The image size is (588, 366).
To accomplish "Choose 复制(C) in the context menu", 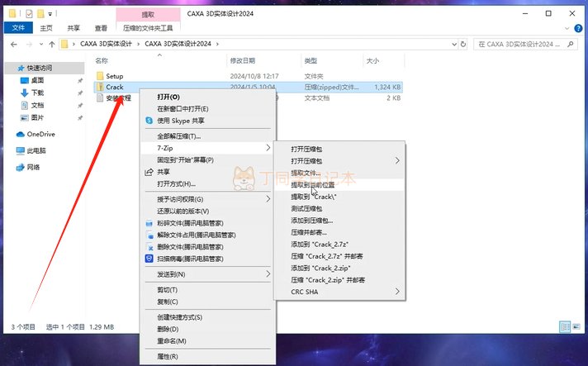I will coord(168,302).
